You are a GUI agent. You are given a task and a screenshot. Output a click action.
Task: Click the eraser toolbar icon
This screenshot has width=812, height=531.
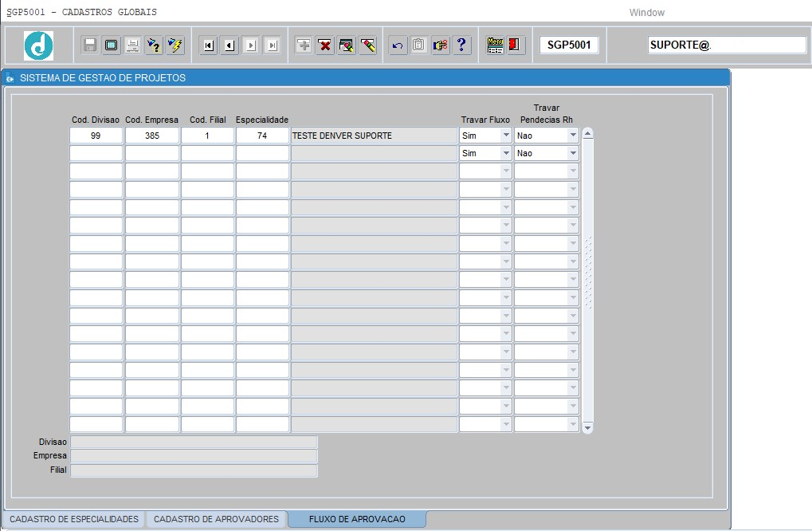click(x=368, y=45)
